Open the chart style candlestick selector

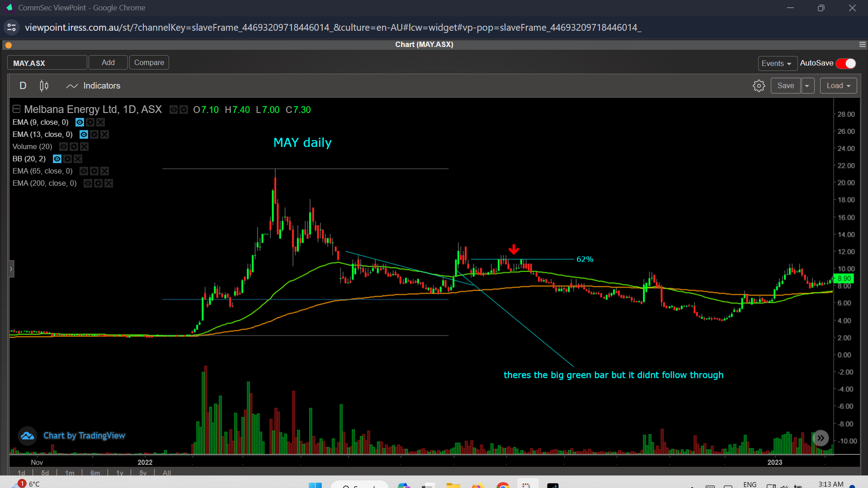click(x=44, y=86)
